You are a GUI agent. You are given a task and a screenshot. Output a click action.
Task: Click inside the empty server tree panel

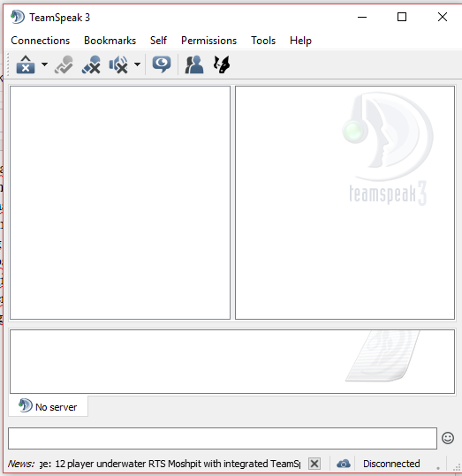click(x=120, y=202)
